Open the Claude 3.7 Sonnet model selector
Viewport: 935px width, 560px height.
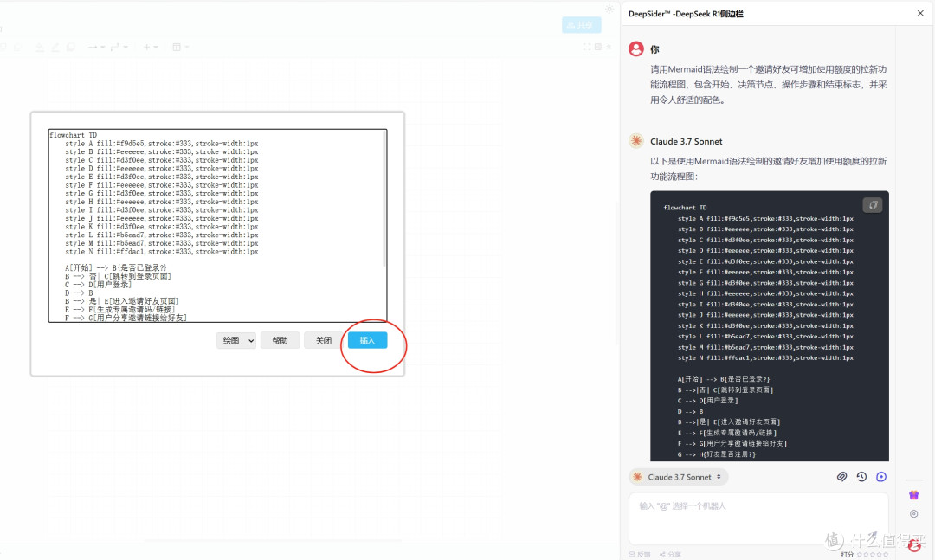pyautogui.click(x=679, y=477)
